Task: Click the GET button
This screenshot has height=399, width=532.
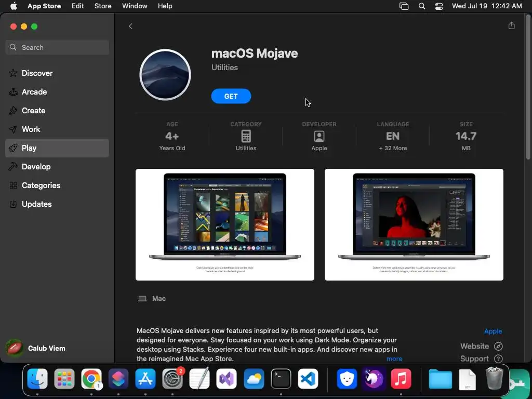Action: coord(231,96)
